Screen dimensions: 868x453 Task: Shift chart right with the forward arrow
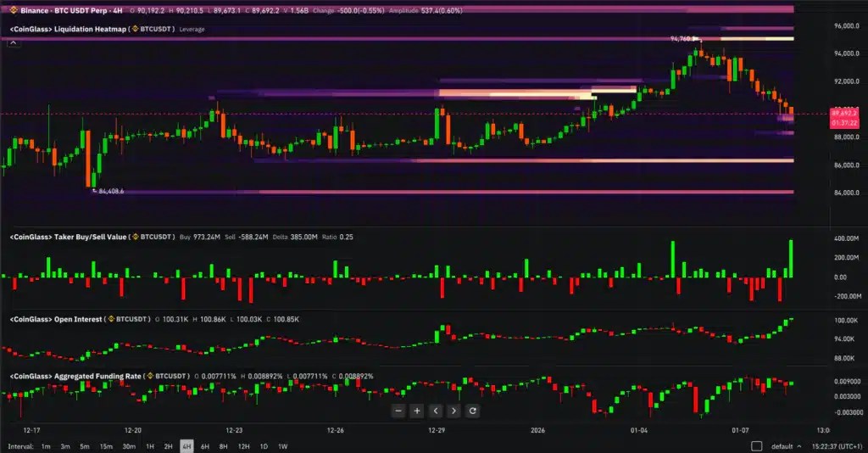(x=454, y=411)
